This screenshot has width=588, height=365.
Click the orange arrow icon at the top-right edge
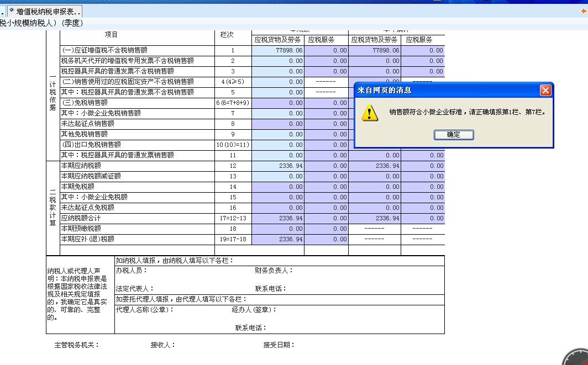(583, 11)
